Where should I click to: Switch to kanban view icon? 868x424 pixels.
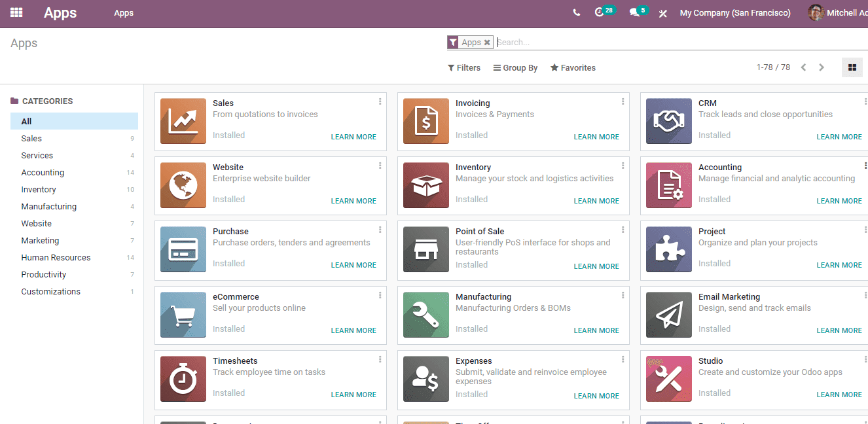[x=852, y=67]
